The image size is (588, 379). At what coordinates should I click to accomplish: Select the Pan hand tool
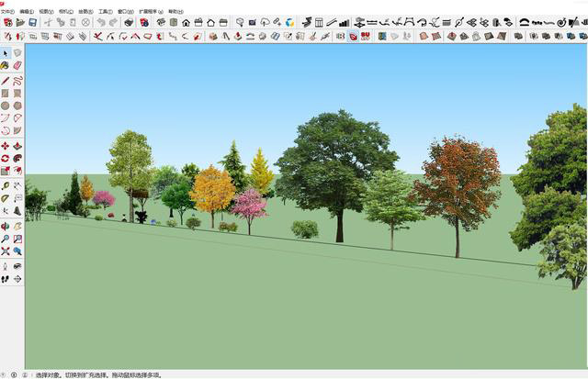pos(17,226)
